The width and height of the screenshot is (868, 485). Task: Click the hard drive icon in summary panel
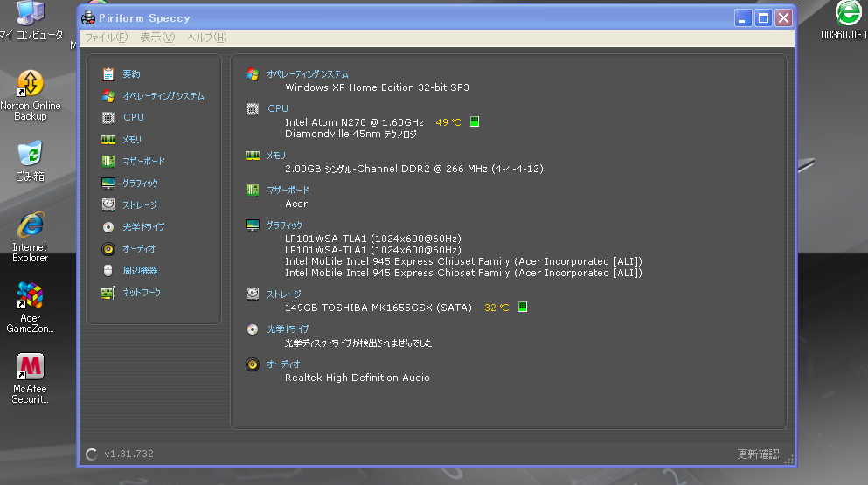(253, 294)
